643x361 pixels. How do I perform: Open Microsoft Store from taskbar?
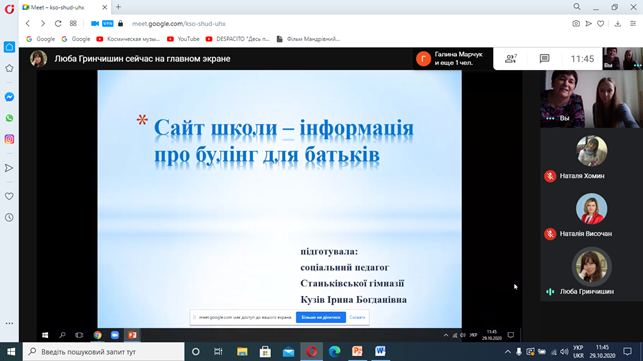click(265, 352)
